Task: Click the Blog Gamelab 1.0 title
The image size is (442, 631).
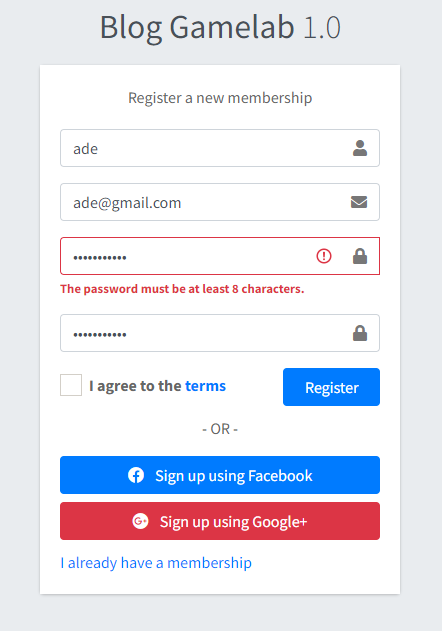Action: pos(220,27)
